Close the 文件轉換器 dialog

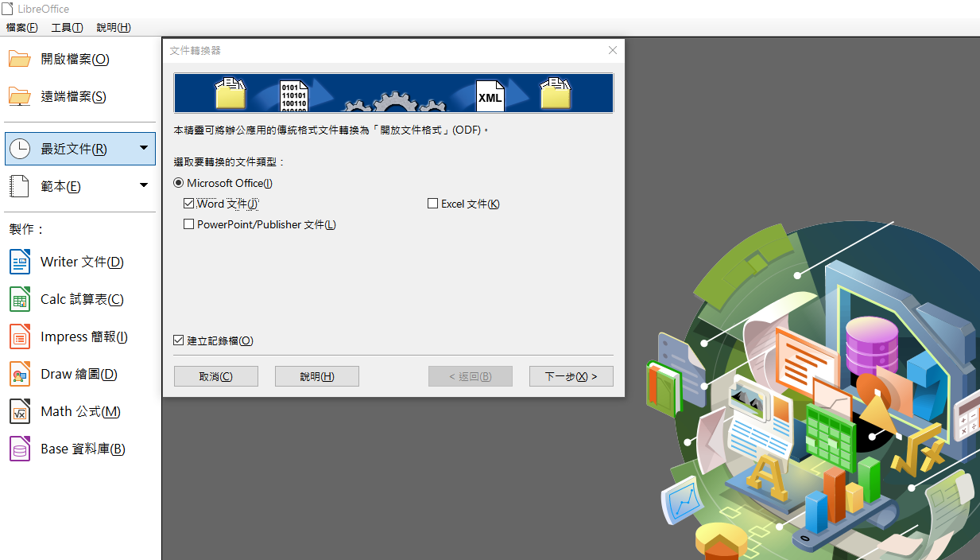(x=613, y=50)
